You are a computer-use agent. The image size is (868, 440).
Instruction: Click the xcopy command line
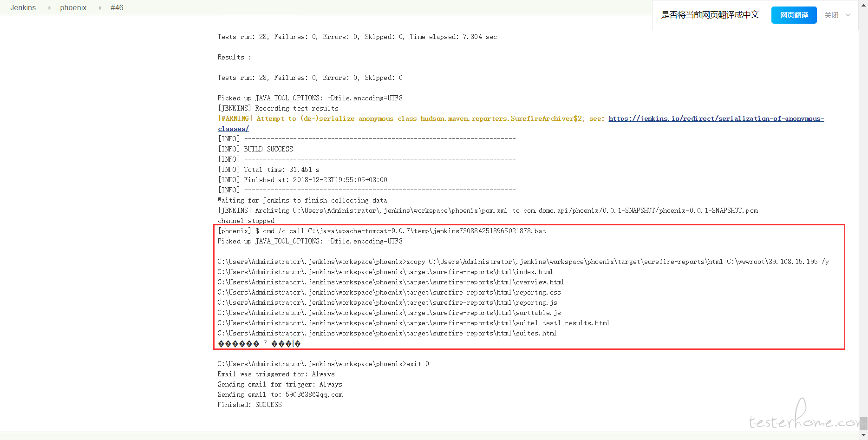(523, 262)
